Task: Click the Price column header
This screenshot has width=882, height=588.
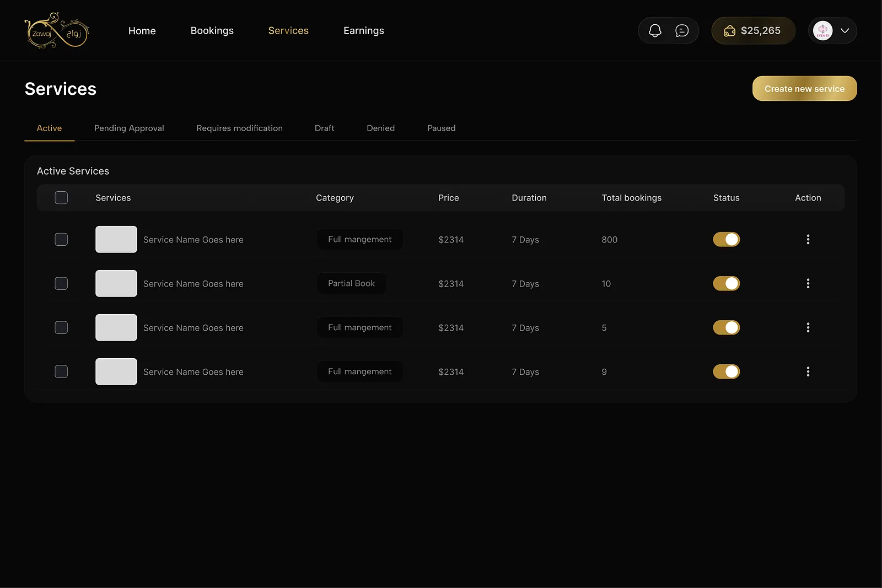Action: click(x=448, y=198)
